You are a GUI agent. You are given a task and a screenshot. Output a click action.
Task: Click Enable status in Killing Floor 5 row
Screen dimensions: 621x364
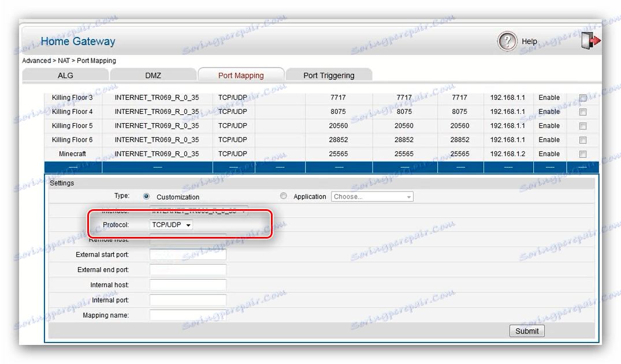click(x=549, y=125)
